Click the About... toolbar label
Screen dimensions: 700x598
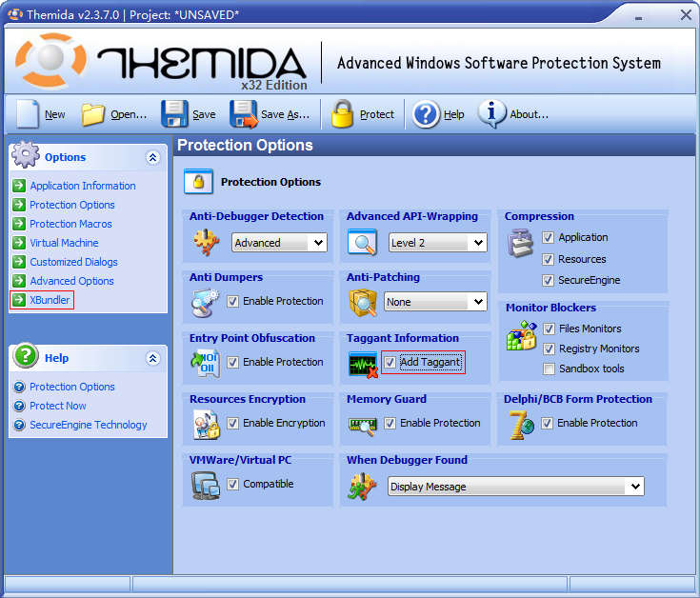(529, 114)
